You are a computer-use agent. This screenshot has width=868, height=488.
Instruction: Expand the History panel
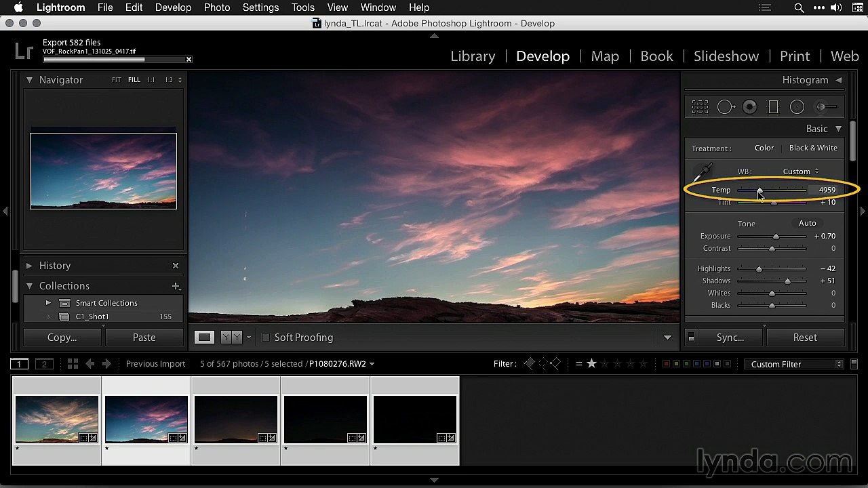(x=29, y=266)
